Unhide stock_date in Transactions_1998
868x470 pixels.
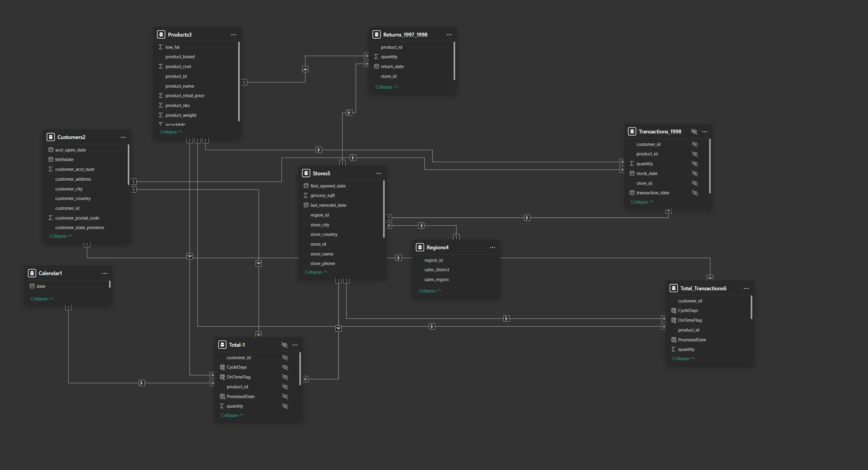coord(694,174)
